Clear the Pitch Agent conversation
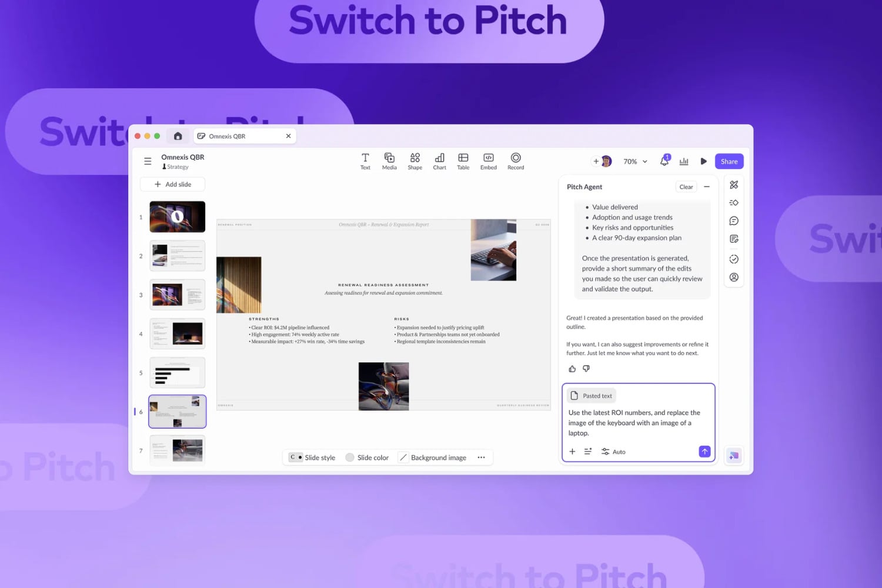882x588 pixels. 686,187
